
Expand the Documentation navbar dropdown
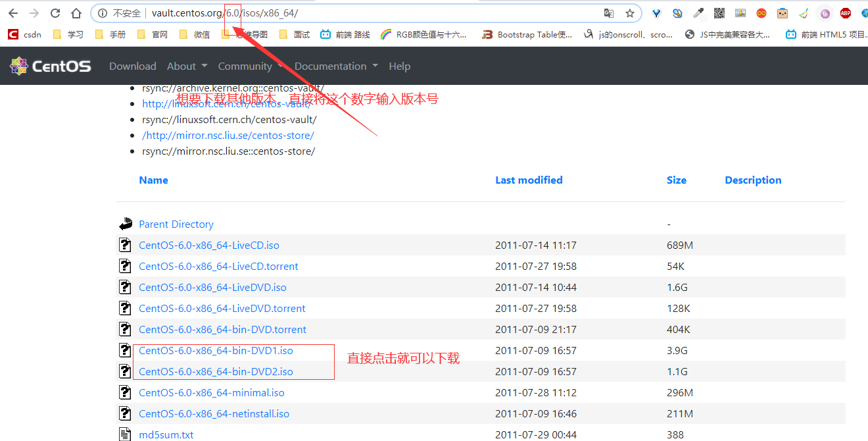336,66
